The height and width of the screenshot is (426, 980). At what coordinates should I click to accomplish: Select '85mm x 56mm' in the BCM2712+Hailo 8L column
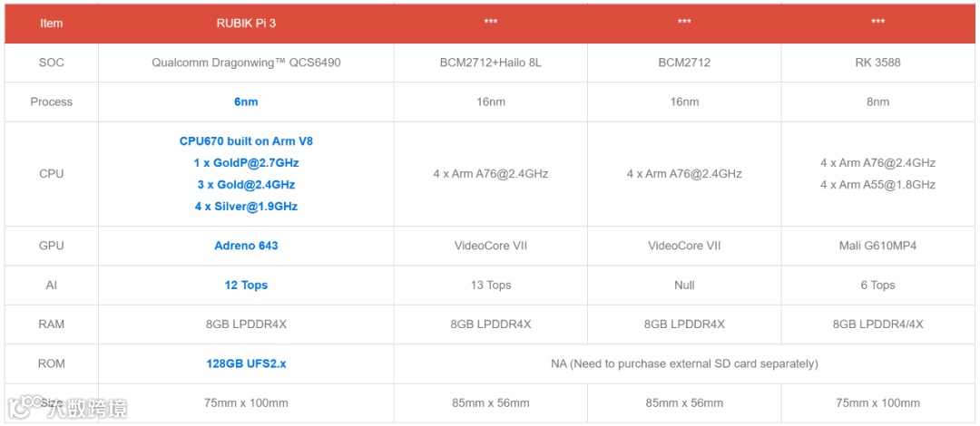coord(491,403)
